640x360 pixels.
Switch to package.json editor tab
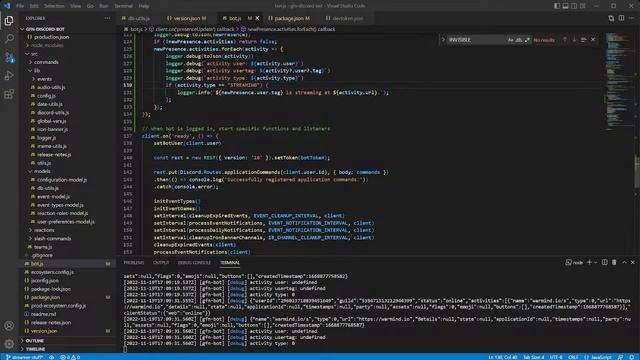[289, 18]
